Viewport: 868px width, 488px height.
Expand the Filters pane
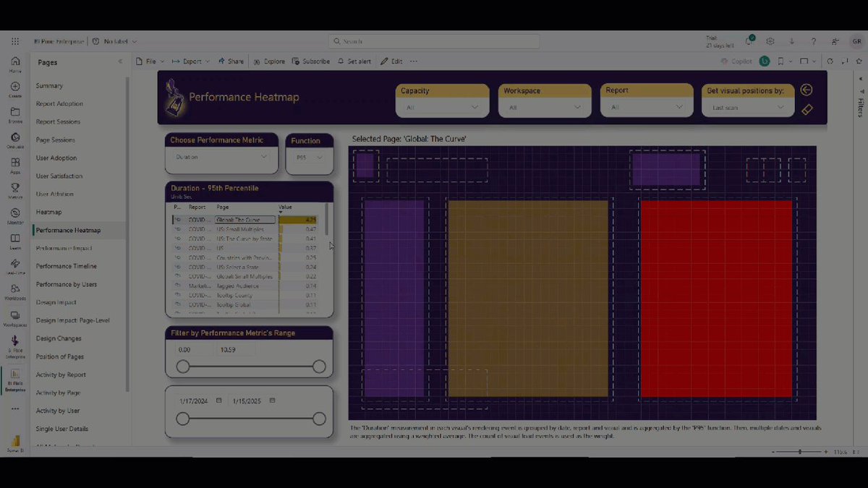860,79
